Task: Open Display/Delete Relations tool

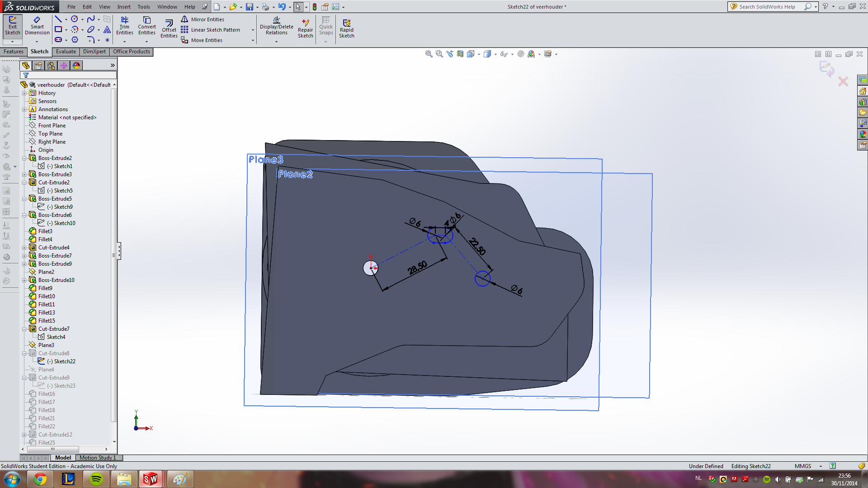Action: coord(276,26)
